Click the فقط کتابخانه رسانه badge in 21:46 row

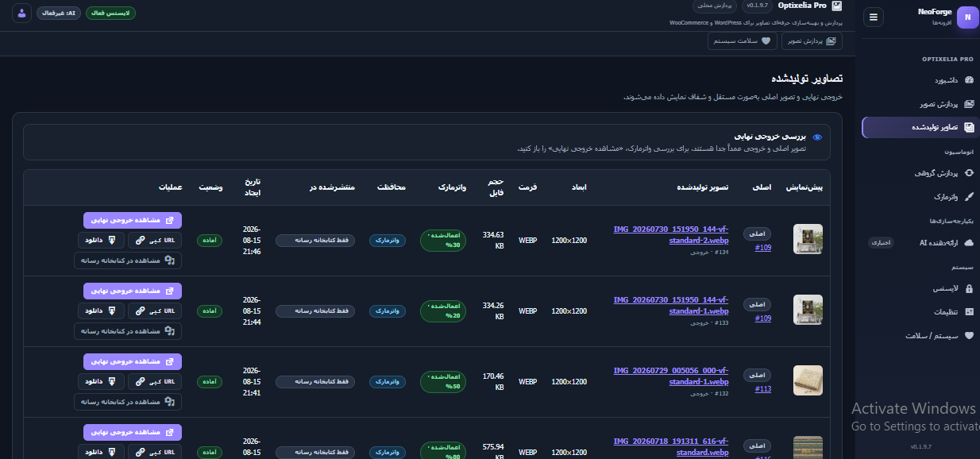pos(315,240)
